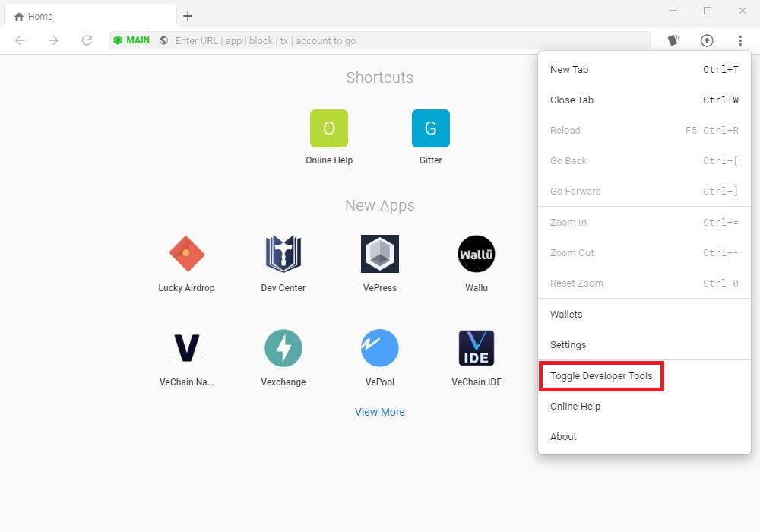Click the View More link

click(379, 412)
